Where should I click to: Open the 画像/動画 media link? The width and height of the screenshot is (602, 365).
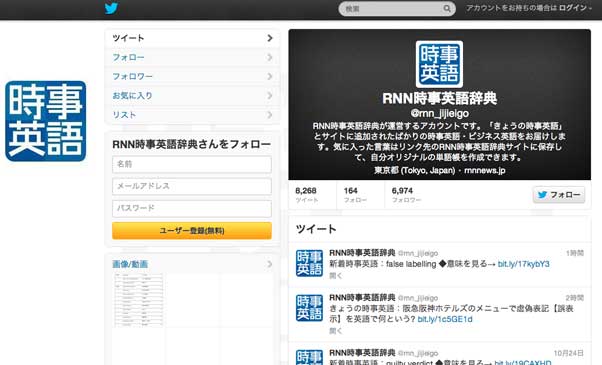tap(130, 264)
